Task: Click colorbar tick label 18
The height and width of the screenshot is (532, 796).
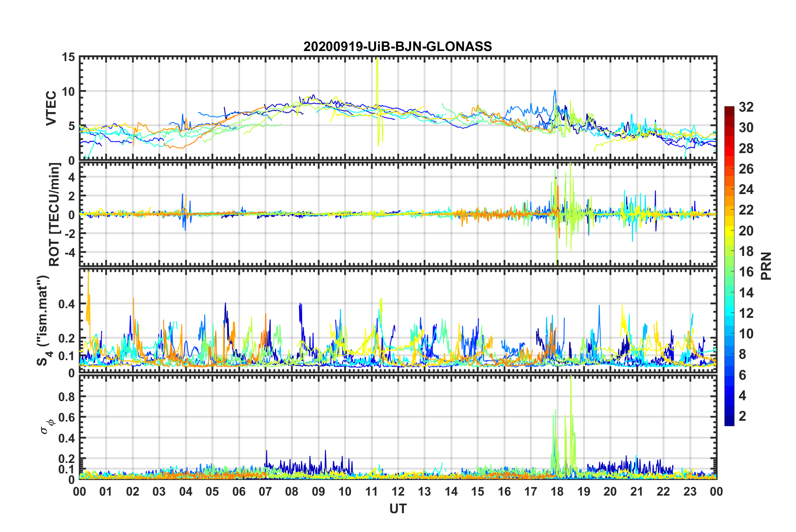Action: coord(746,251)
